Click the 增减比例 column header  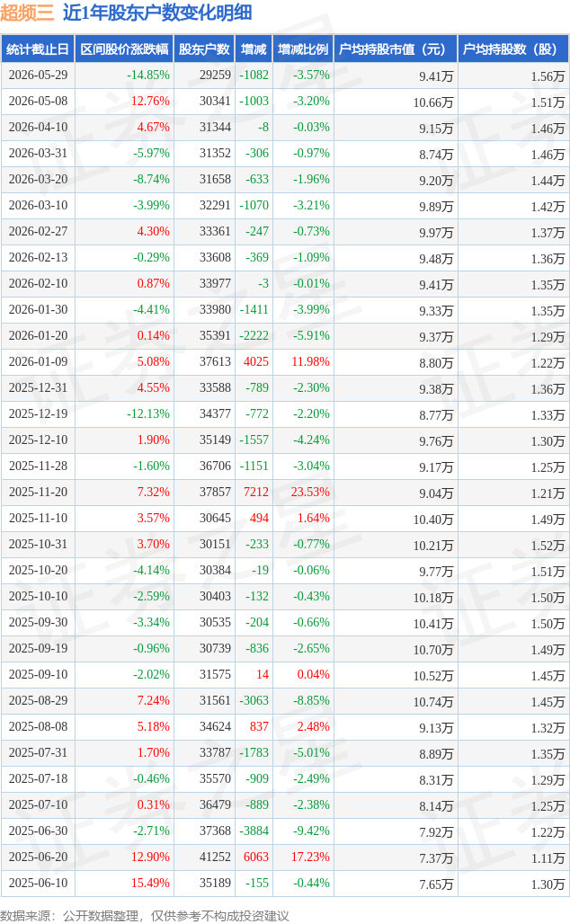coord(303,49)
